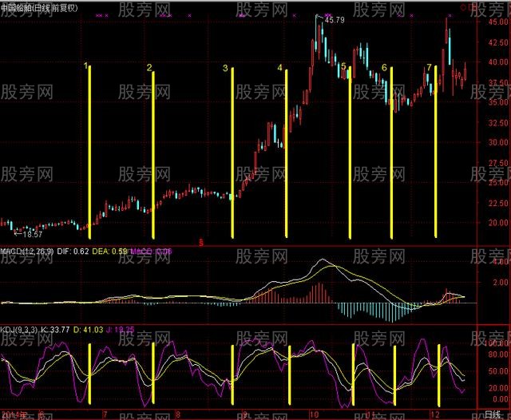Image resolution: width=511 pixels, height=420 pixels.
Task: Jump to month 12 on the time axis
Action: coord(435,414)
